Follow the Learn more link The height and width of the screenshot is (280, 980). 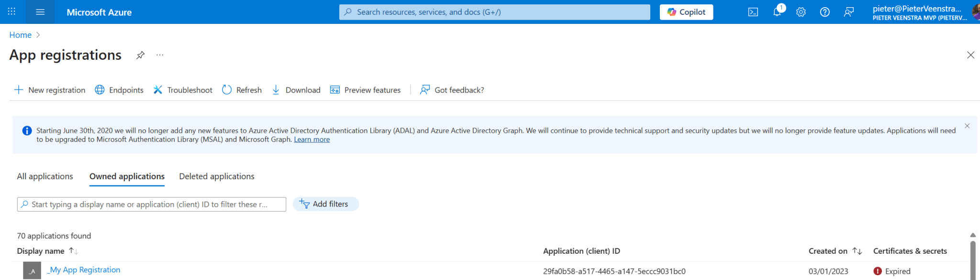tap(312, 140)
